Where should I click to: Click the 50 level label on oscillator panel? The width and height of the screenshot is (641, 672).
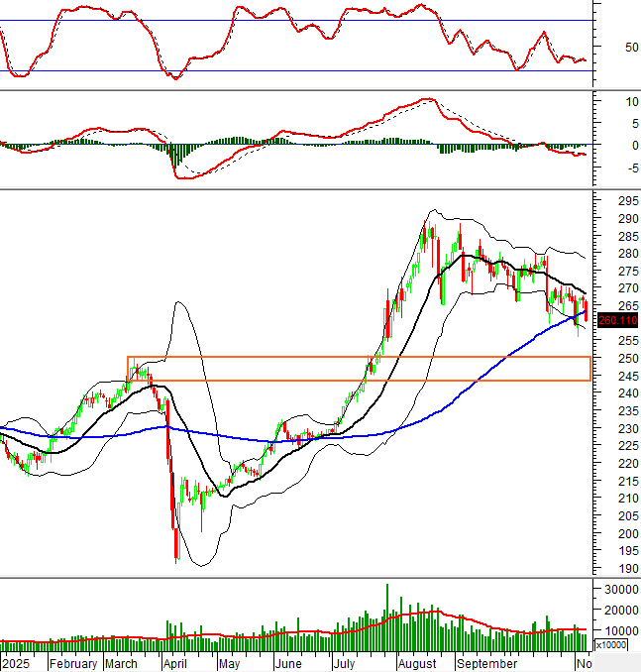tap(606, 47)
